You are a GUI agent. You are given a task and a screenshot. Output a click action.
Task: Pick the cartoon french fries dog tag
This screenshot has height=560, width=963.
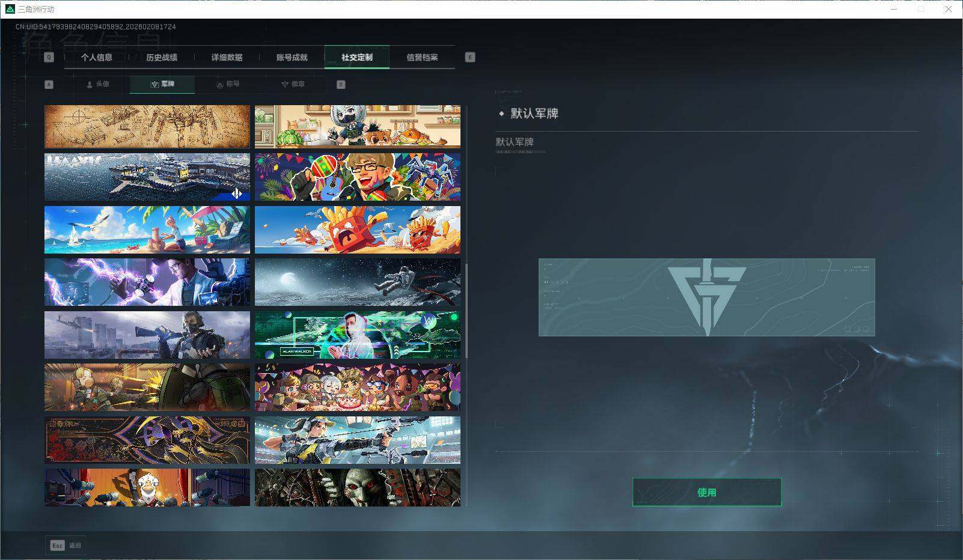(358, 230)
